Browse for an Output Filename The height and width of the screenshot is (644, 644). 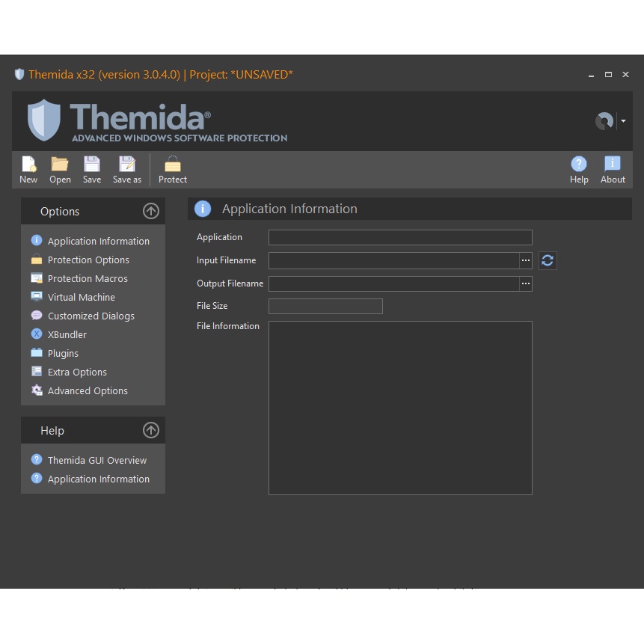point(526,283)
